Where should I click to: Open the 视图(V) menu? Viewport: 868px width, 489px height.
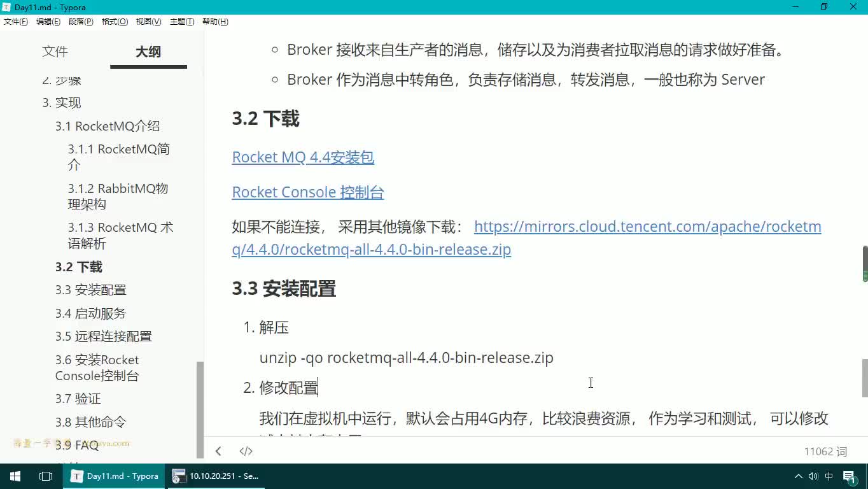148,22
